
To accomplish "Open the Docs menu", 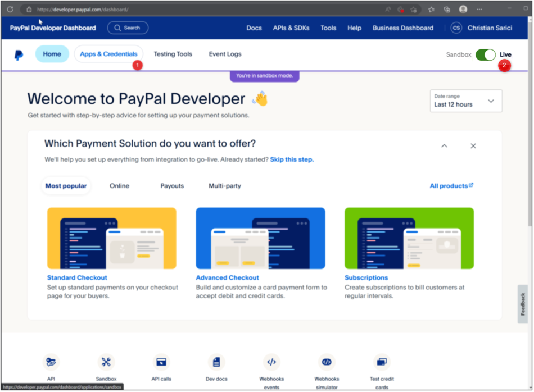I will pyautogui.click(x=255, y=28).
